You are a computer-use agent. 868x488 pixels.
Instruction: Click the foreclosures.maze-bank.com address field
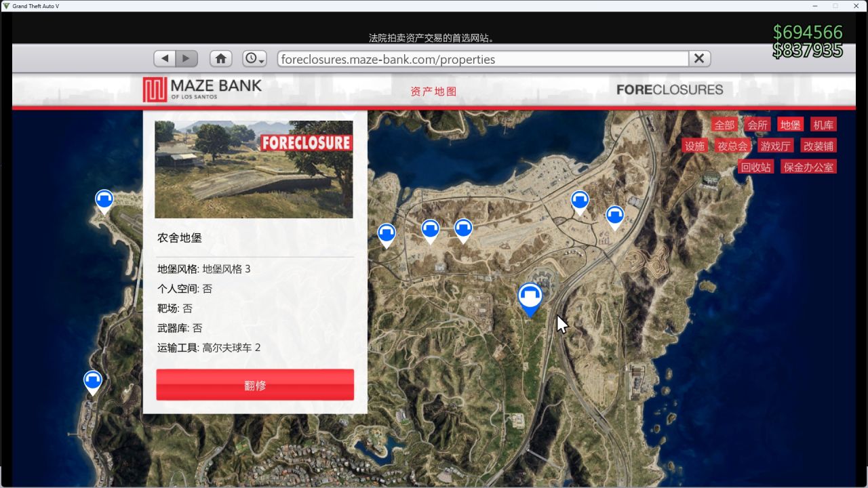click(483, 59)
